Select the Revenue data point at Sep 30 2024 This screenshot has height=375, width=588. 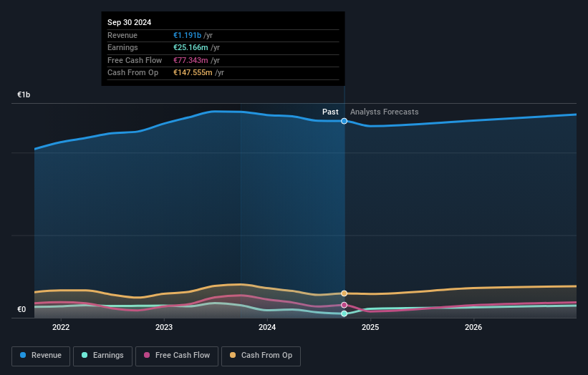tap(344, 121)
